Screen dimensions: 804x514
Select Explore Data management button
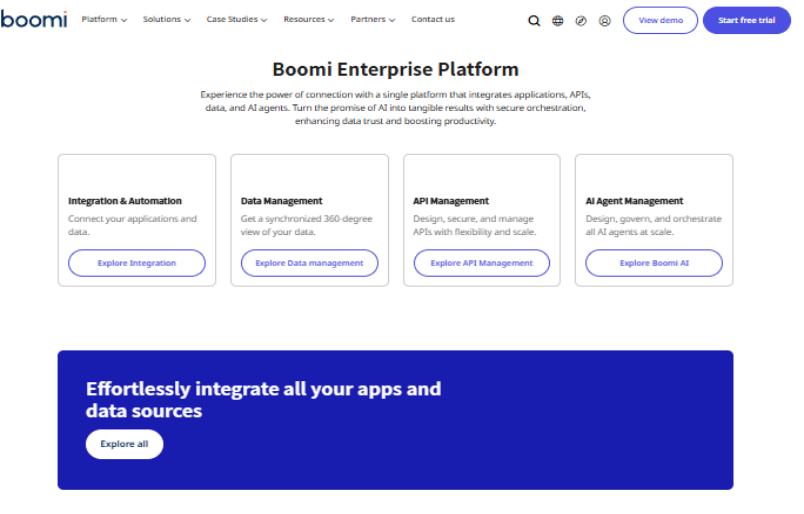pos(309,263)
